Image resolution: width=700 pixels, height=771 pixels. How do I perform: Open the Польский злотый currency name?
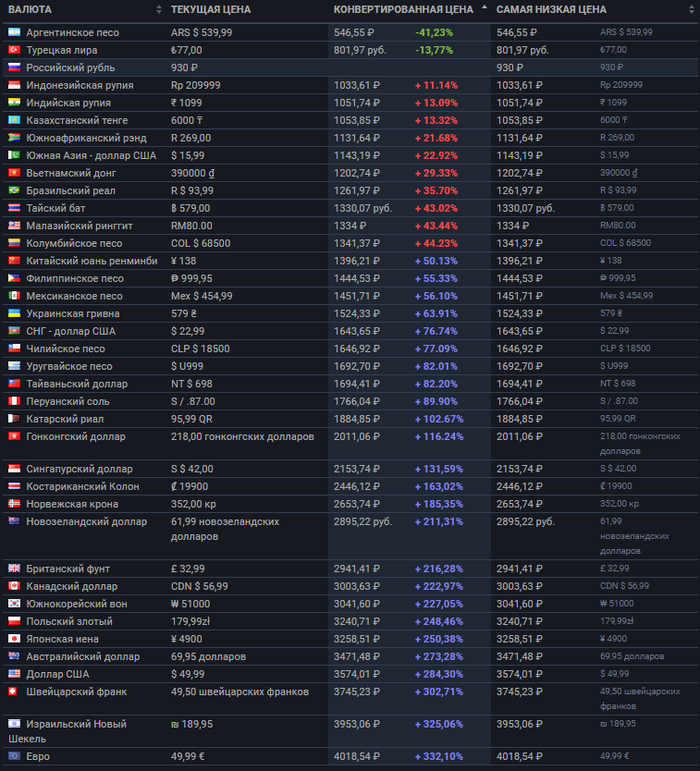[x=69, y=621]
